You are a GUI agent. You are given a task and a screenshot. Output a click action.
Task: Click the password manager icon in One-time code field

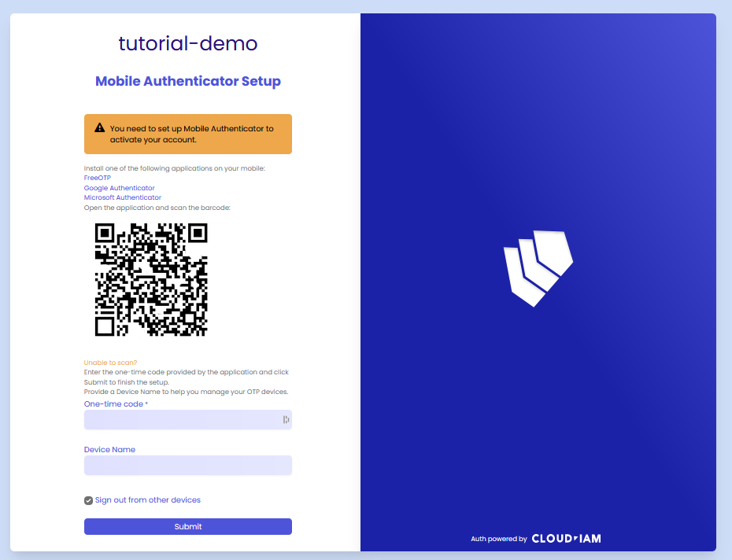(x=286, y=419)
